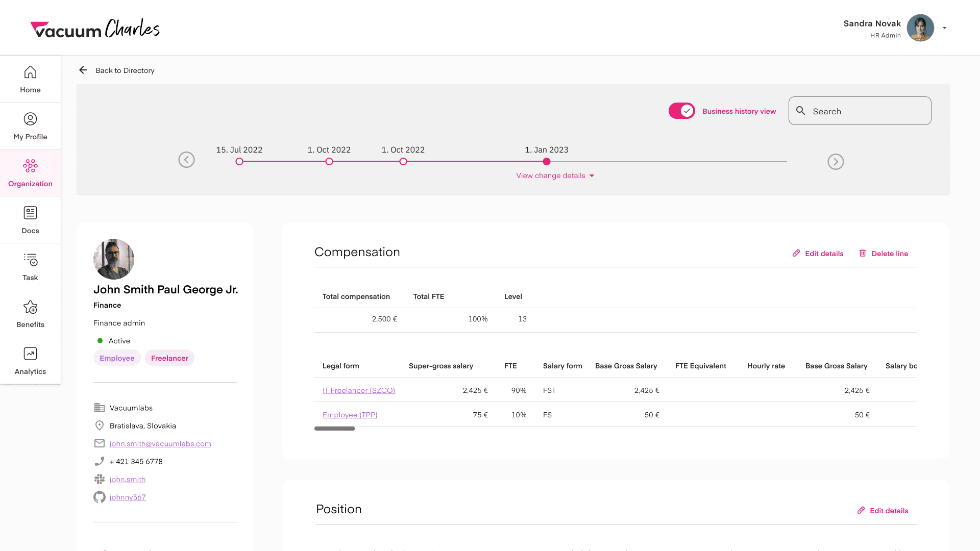Click the pencil icon for Position
980x551 pixels.
point(861,510)
